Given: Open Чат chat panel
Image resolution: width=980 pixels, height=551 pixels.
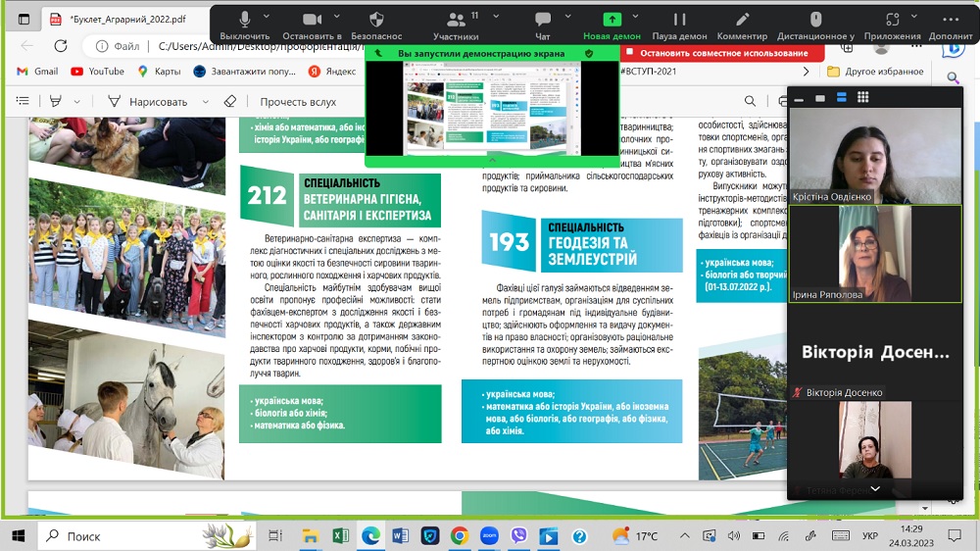Looking at the screenshot, I should click(x=543, y=25).
